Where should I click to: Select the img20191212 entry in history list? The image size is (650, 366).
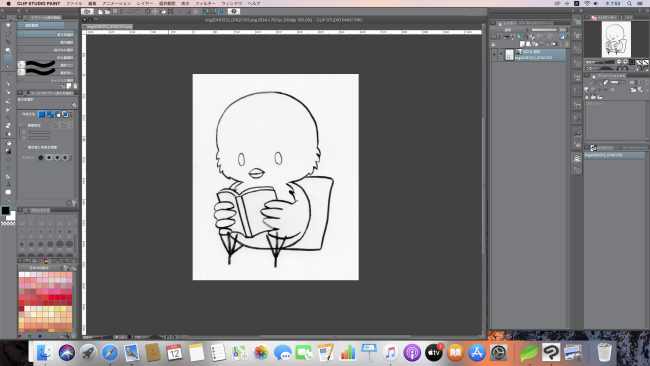[x=614, y=155]
